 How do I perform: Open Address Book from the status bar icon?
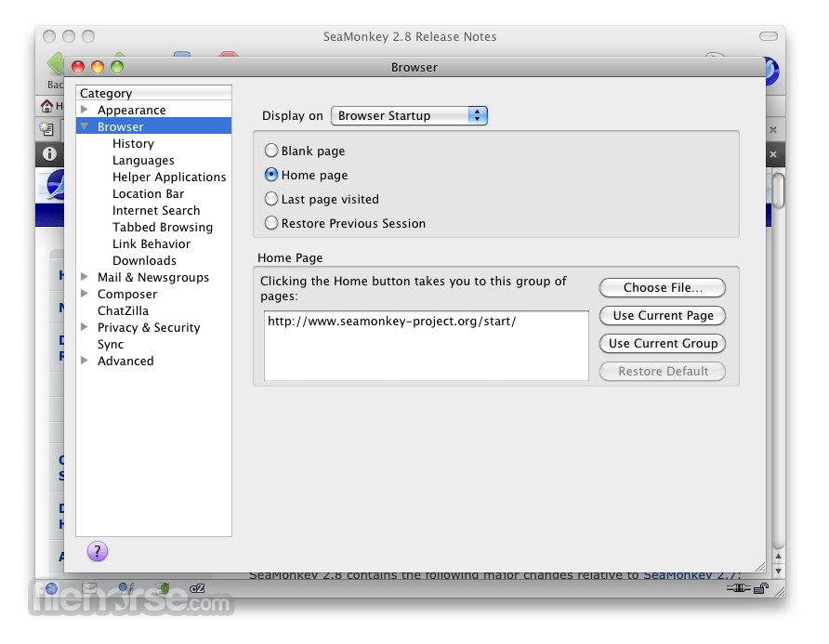tap(163, 588)
